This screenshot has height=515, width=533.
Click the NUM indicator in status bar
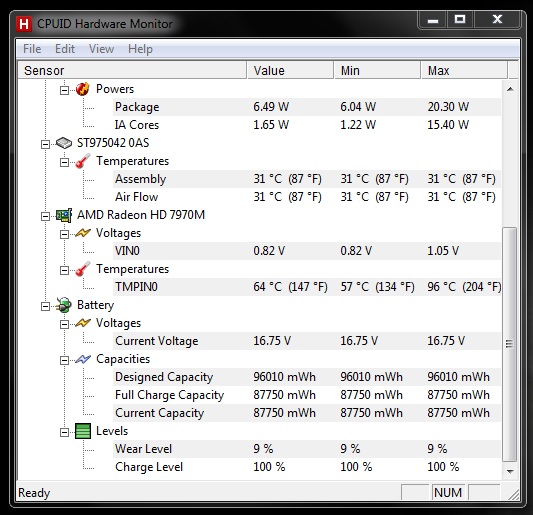448,493
